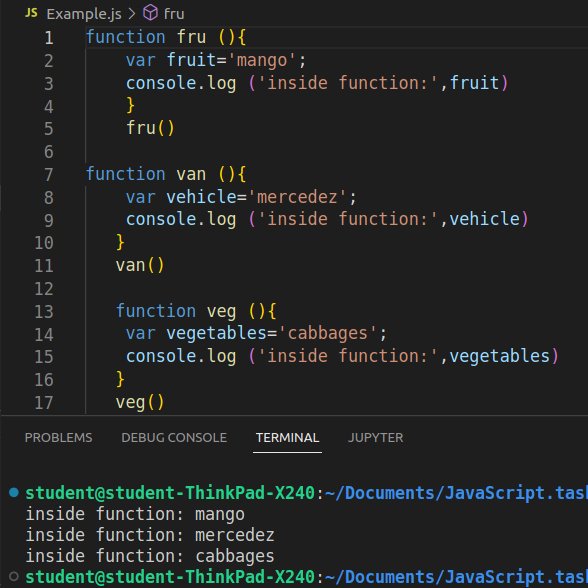Click terminal output 'inside function: mango'
Viewport: 588px width, 588px height.
pos(135,514)
